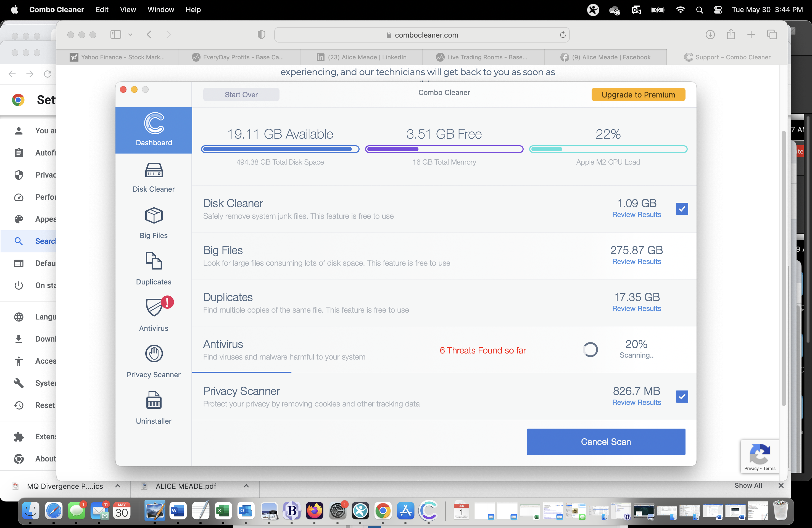Open Microsoft Word from Dock
This screenshot has width=812, height=528.
point(178,511)
